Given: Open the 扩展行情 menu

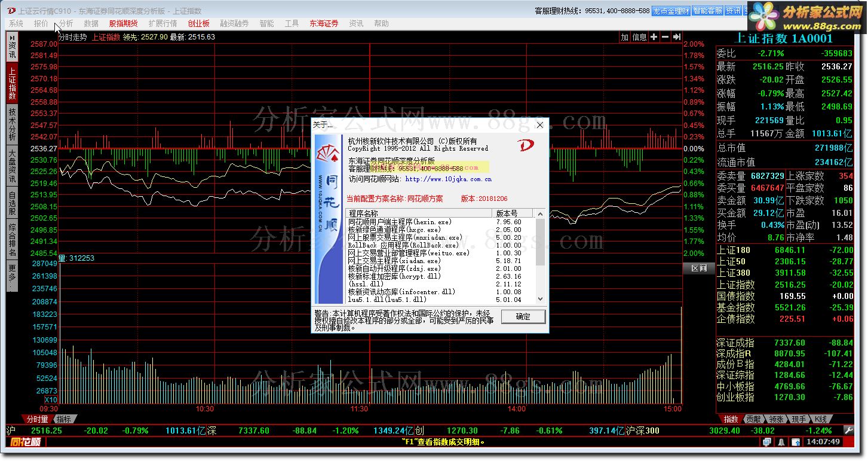Looking at the screenshot, I should coord(163,23).
